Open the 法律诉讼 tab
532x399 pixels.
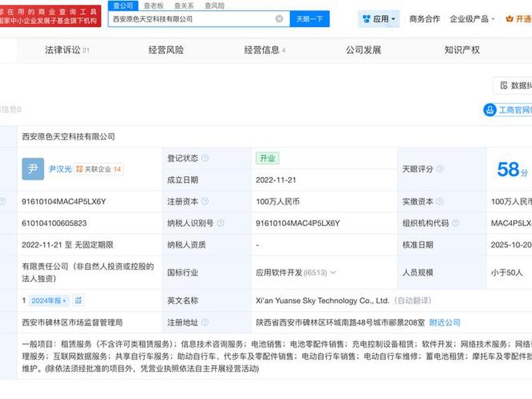[x=67, y=50]
